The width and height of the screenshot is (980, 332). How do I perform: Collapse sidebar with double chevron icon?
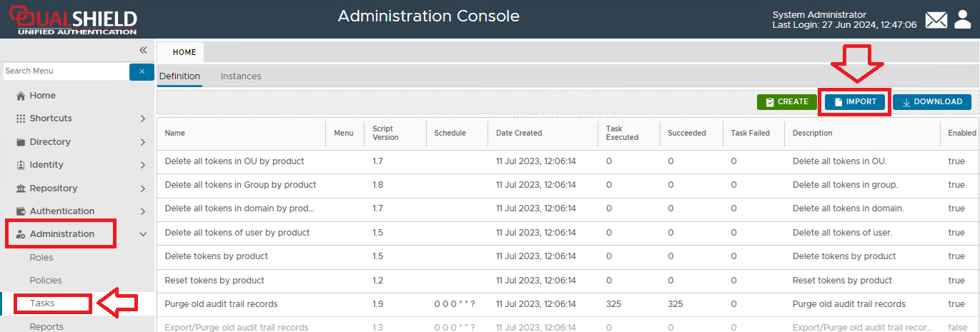pos(143,50)
